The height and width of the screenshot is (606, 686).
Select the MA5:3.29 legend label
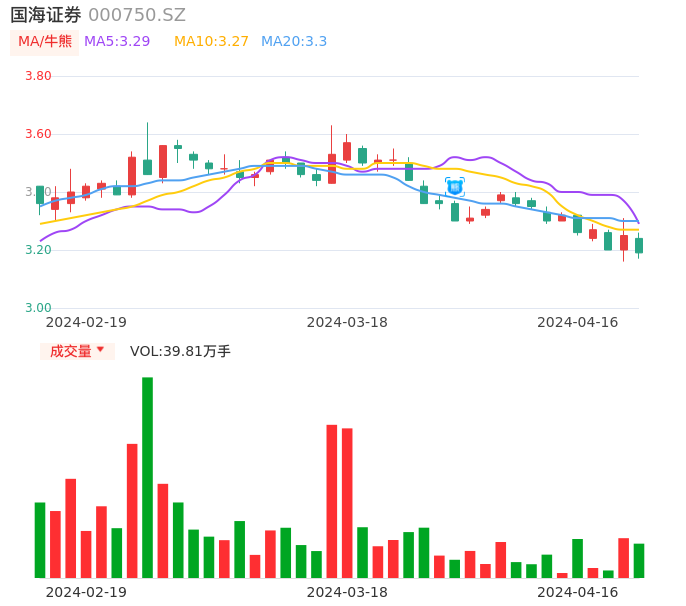(x=117, y=42)
